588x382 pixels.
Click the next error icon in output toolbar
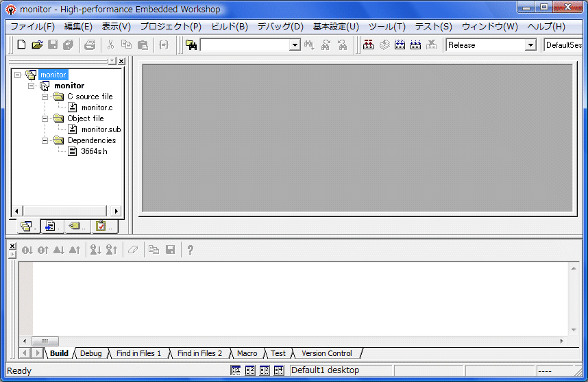(27, 250)
